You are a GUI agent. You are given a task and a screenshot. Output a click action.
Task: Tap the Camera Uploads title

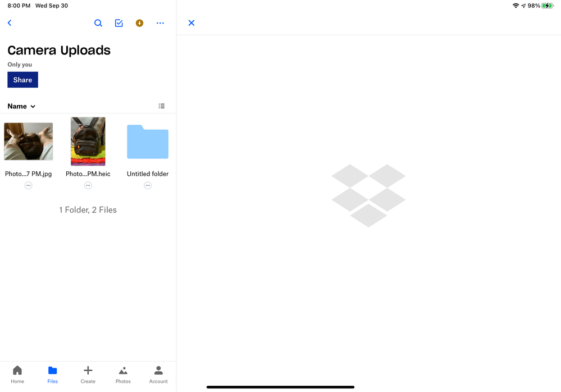(59, 50)
